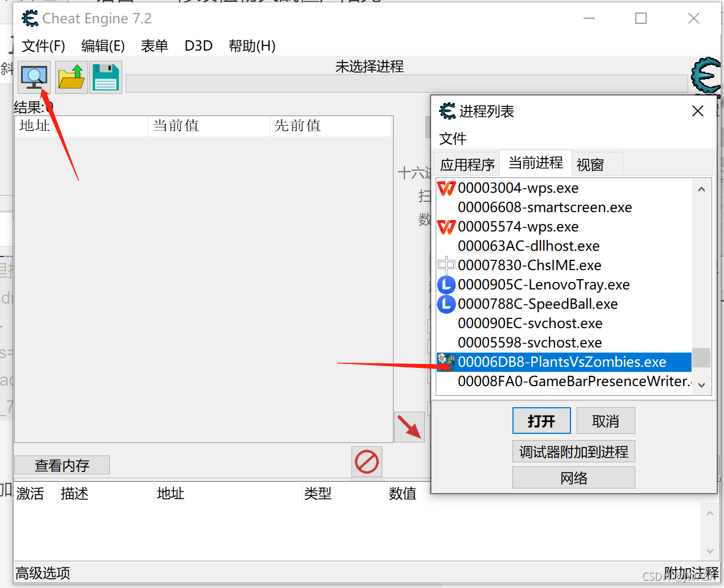Select 00003004-wps.exe process

(x=564, y=188)
